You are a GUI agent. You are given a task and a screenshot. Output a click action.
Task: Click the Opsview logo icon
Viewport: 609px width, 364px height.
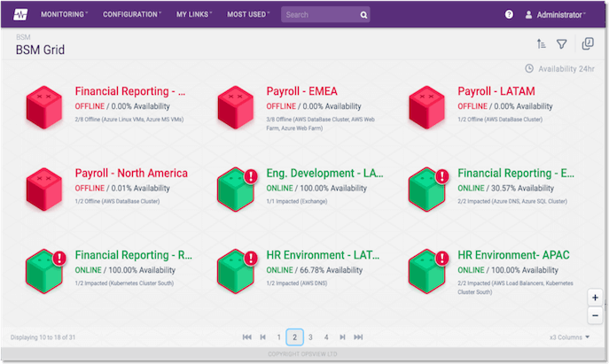[x=19, y=14]
